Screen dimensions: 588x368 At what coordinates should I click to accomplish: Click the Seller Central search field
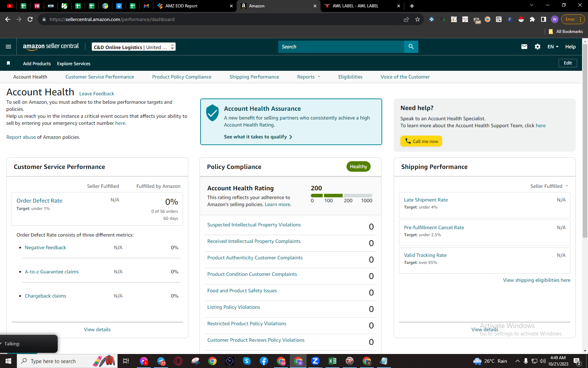tap(341, 47)
